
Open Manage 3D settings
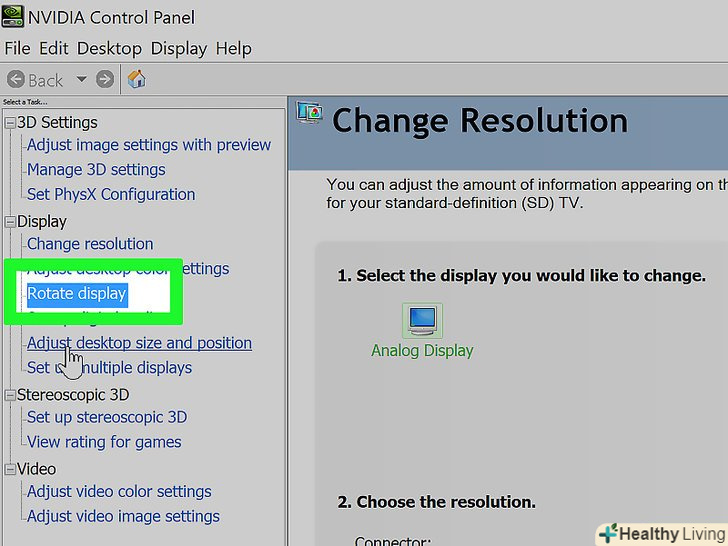pyautogui.click(x=96, y=169)
